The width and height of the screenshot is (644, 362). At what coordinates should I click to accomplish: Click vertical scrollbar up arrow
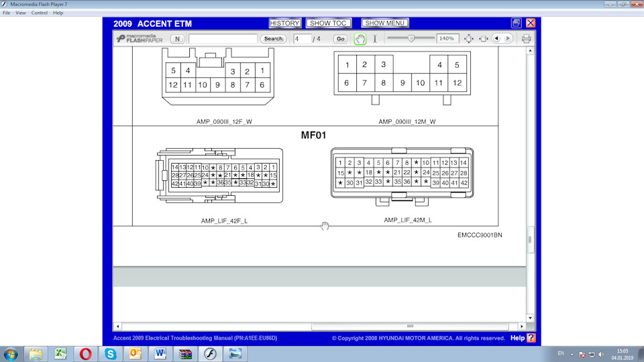530,51
